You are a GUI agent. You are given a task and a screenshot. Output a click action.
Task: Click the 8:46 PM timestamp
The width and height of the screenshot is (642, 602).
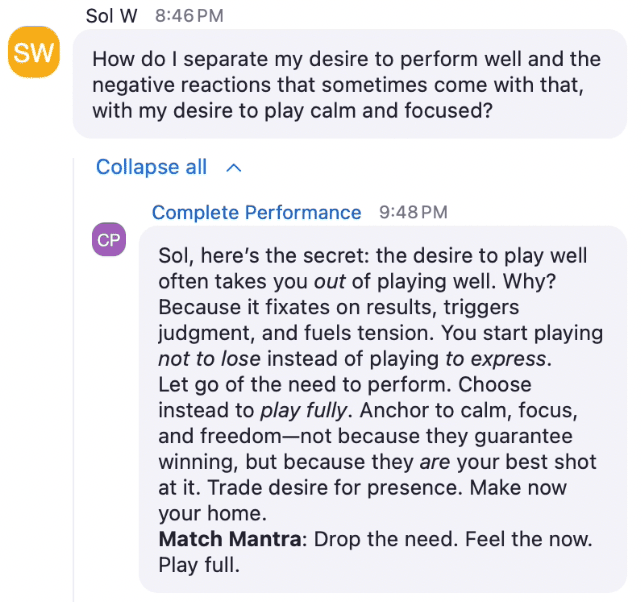coord(189,16)
